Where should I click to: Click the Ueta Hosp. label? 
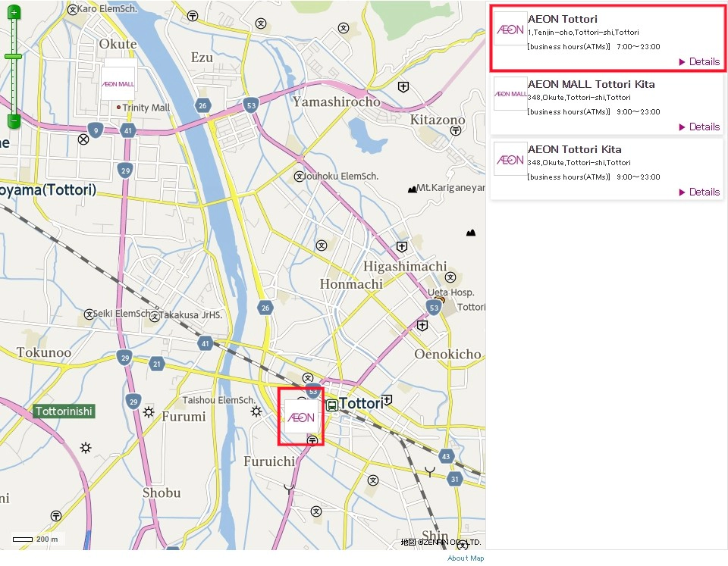[450, 292]
